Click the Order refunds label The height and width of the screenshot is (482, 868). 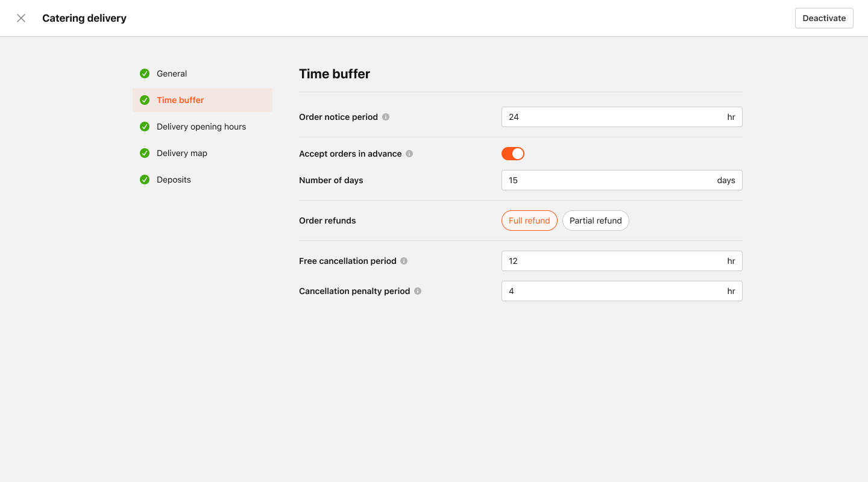pos(327,221)
